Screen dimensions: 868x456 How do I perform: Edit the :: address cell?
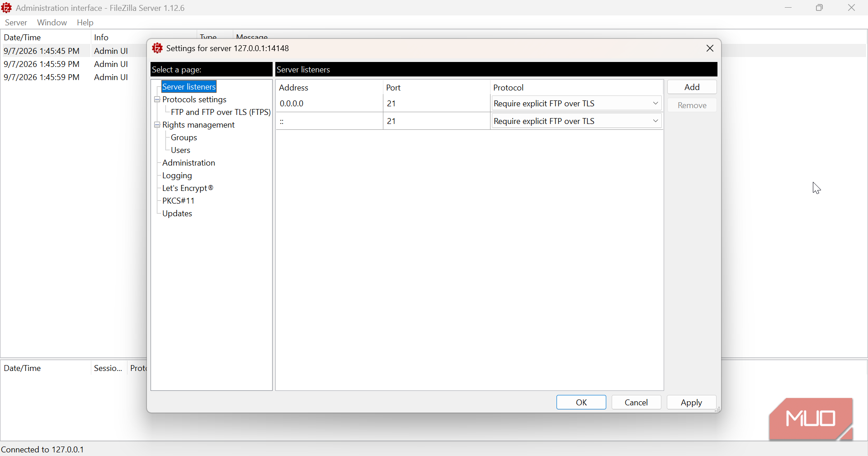[330, 121]
